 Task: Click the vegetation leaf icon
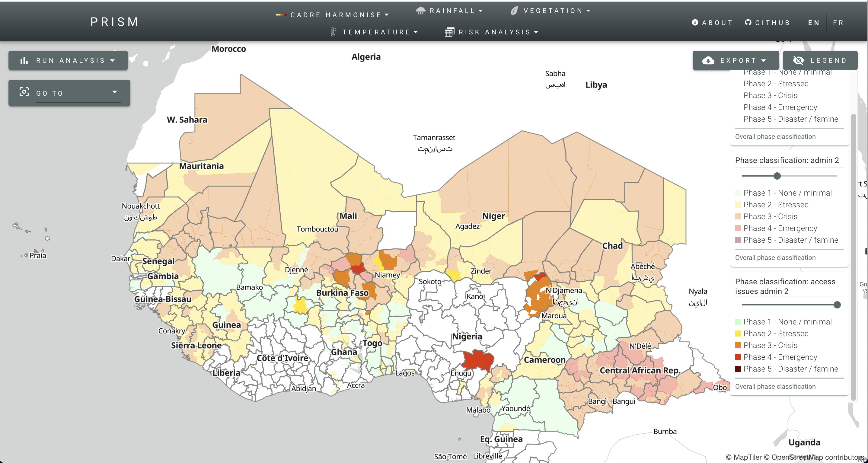tap(514, 11)
